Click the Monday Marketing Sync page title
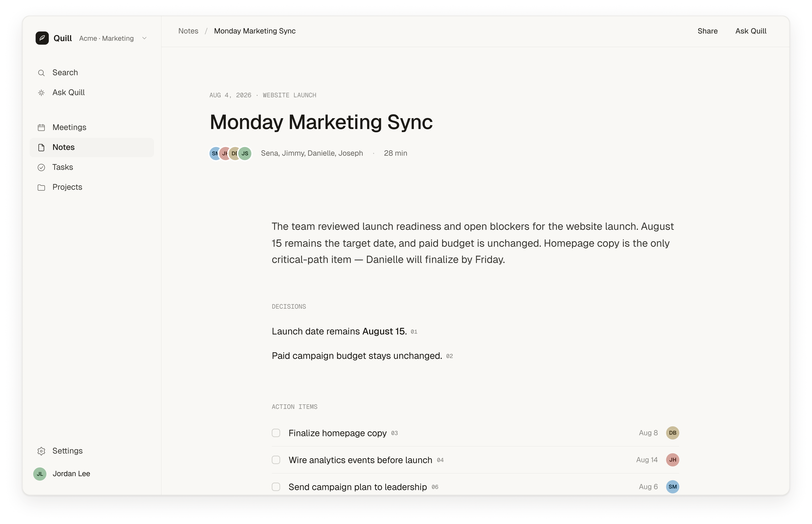The height and width of the screenshot is (524, 812). (321, 122)
